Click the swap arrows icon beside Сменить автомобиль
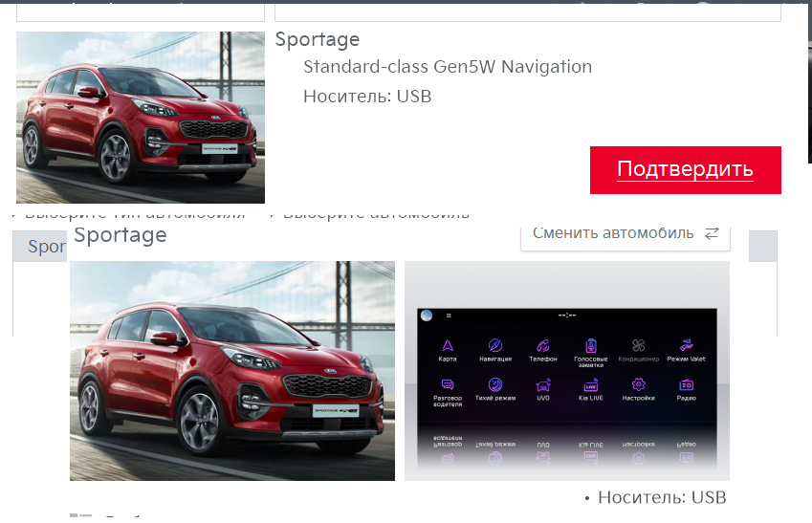This screenshot has height=523, width=812. tap(712, 233)
